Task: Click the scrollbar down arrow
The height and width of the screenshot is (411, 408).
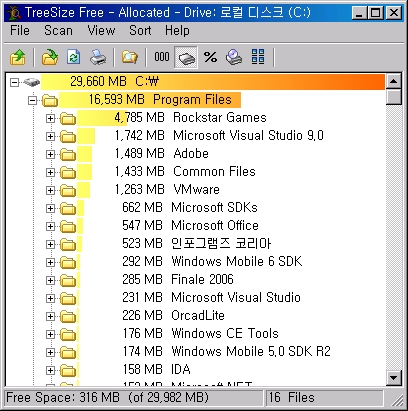Action: [393, 378]
